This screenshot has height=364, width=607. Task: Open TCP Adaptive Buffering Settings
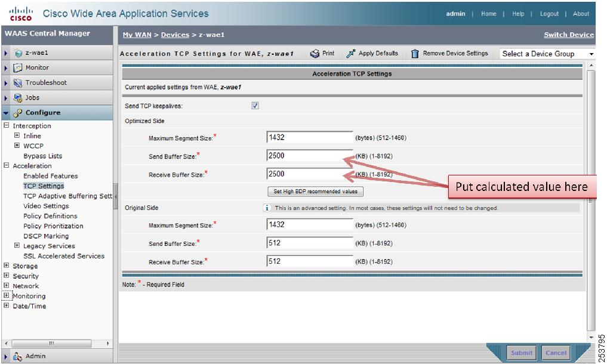point(68,196)
